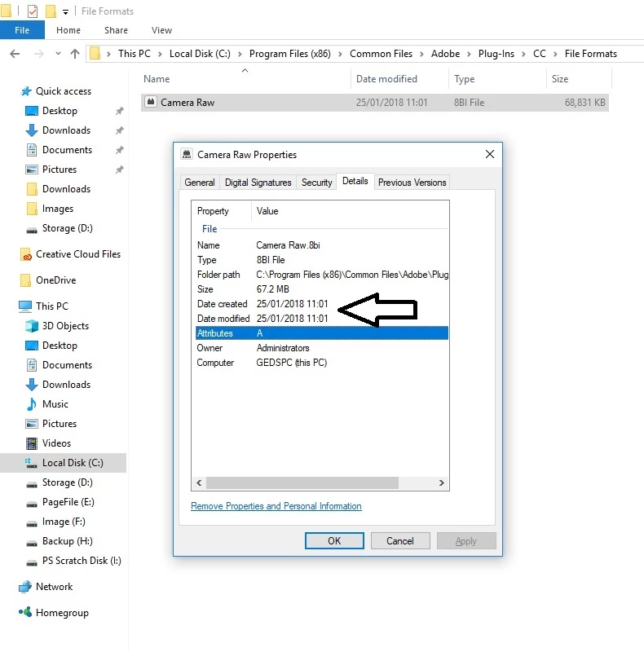This screenshot has width=644, height=652.
Task: Open 3D Objects cube icon
Action: coord(32,325)
